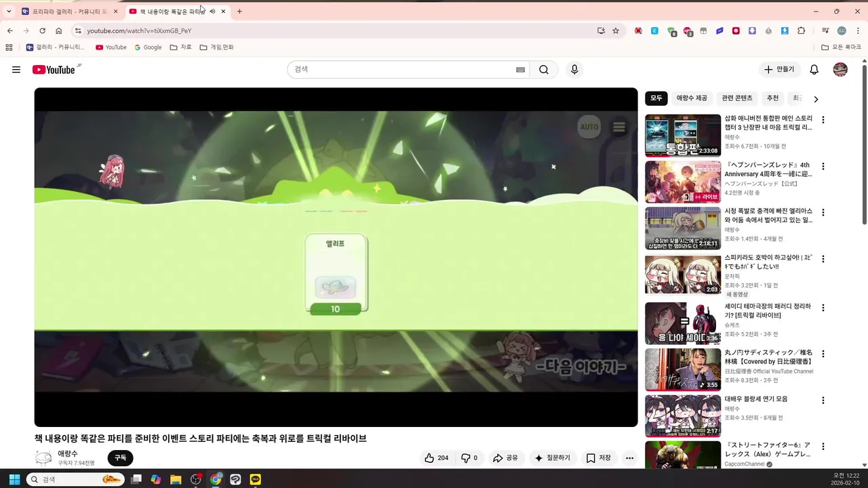Open Task View on the taskbar
This screenshot has width=868, height=488.
click(136, 479)
